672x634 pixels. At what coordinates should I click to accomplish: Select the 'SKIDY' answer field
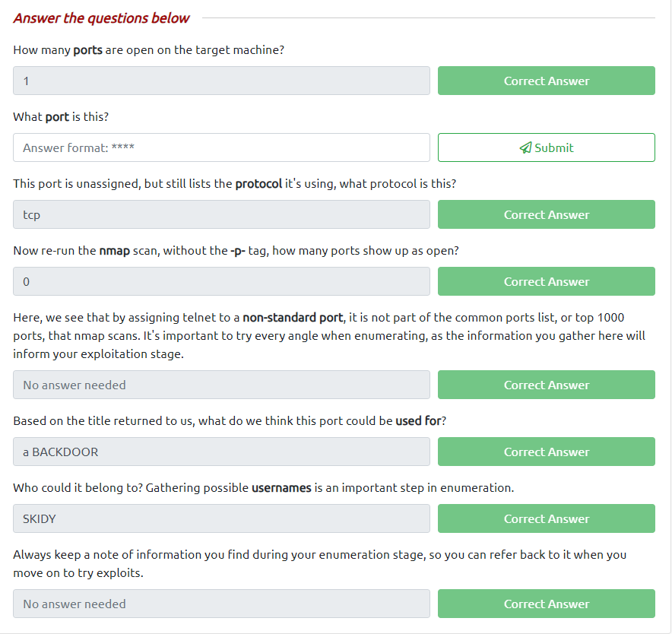click(x=221, y=518)
